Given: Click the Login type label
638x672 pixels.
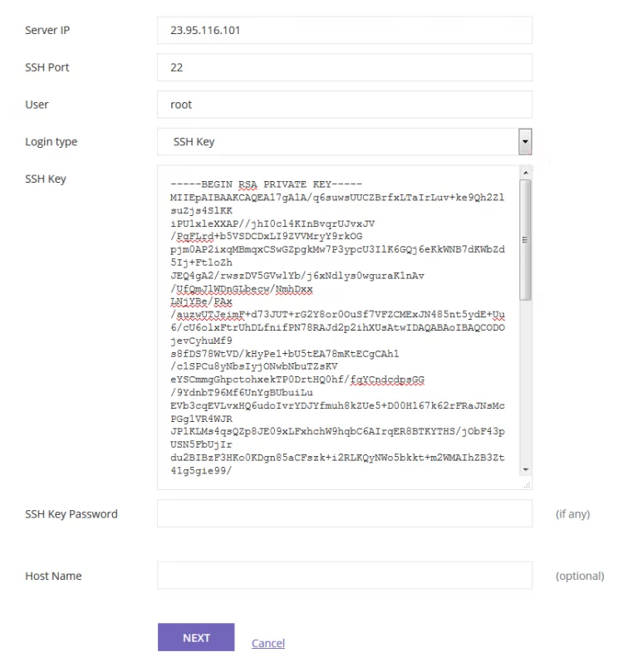Looking at the screenshot, I should click(51, 142).
